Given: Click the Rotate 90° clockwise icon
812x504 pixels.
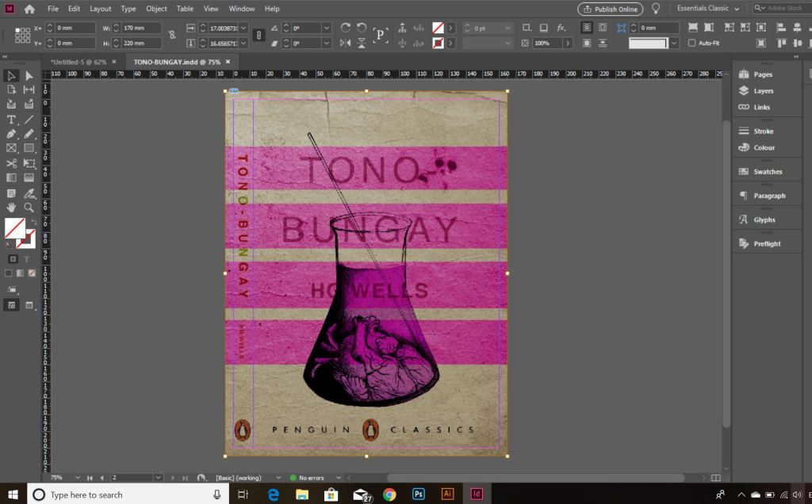Looking at the screenshot, I should [345, 28].
